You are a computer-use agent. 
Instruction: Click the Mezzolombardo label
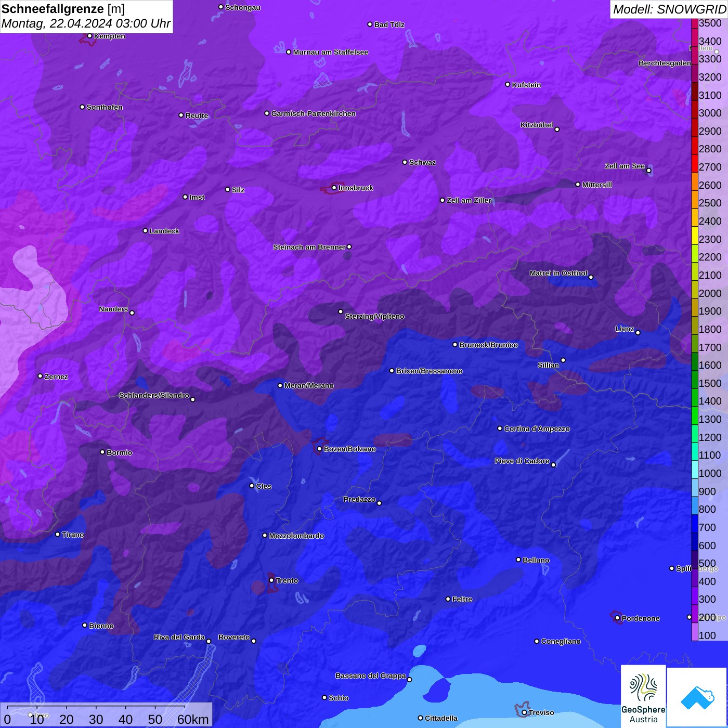tap(296, 536)
